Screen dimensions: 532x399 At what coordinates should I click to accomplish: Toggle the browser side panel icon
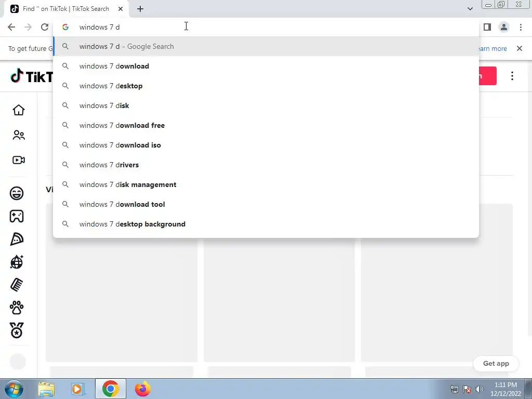coord(487,27)
